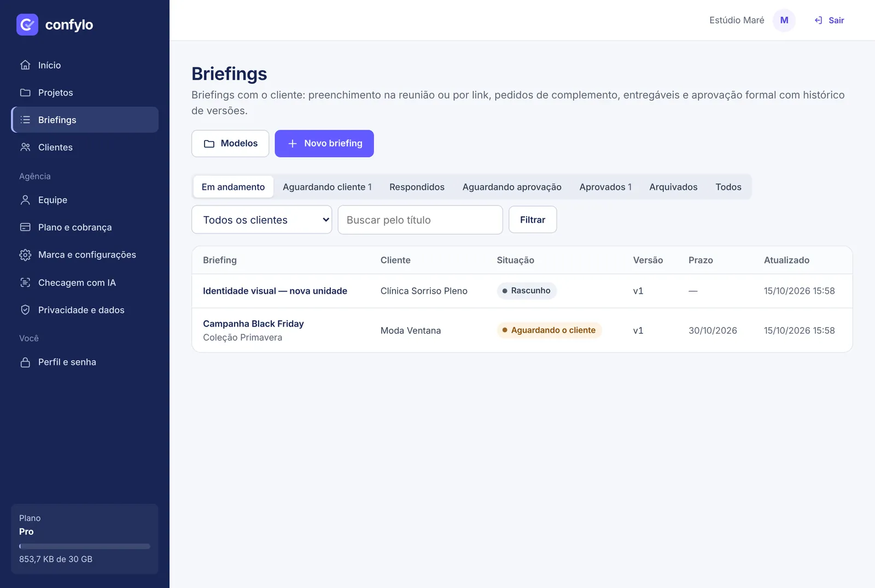875x588 pixels.
Task: Click the Marca e configurações gear icon
Action: (x=25, y=255)
